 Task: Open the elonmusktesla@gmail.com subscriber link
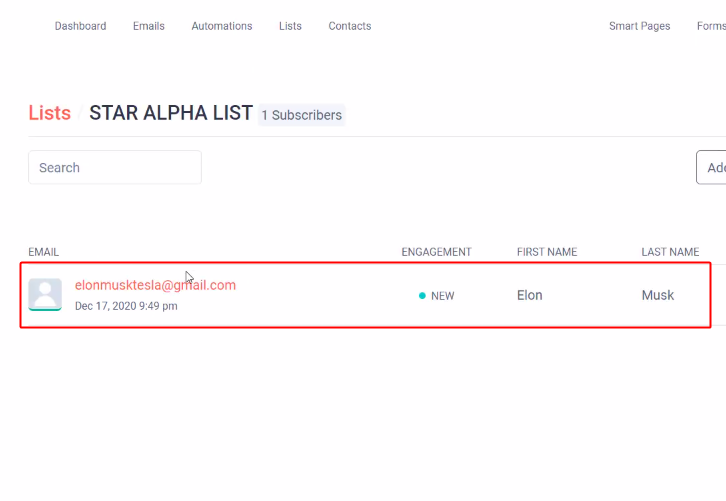155,285
